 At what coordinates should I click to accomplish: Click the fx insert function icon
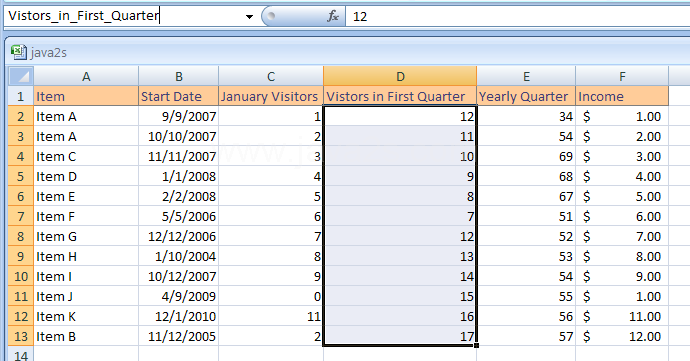(333, 16)
